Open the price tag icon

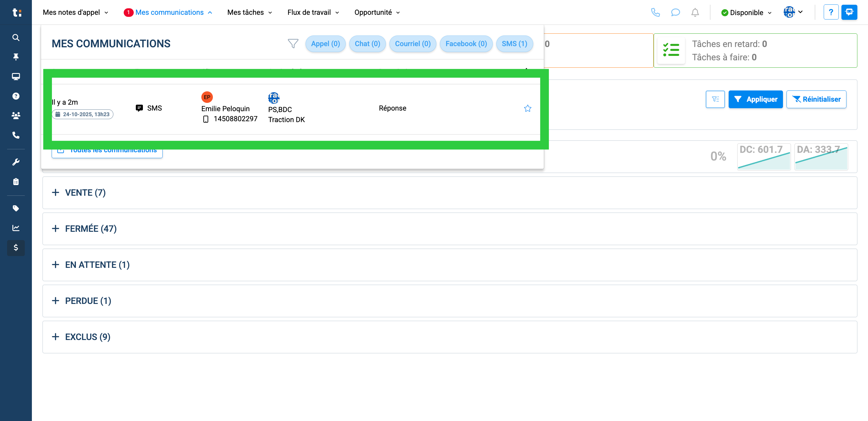pyautogui.click(x=16, y=208)
